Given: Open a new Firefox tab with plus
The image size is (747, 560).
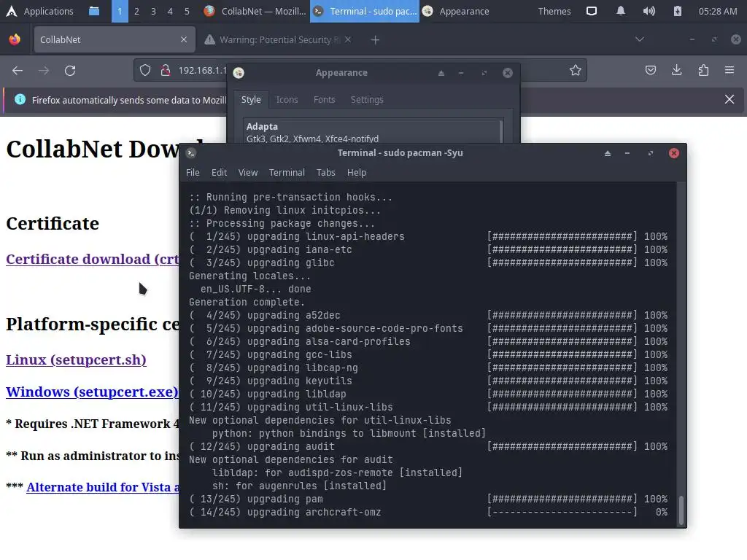Looking at the screenshot, I should (375, 40).
